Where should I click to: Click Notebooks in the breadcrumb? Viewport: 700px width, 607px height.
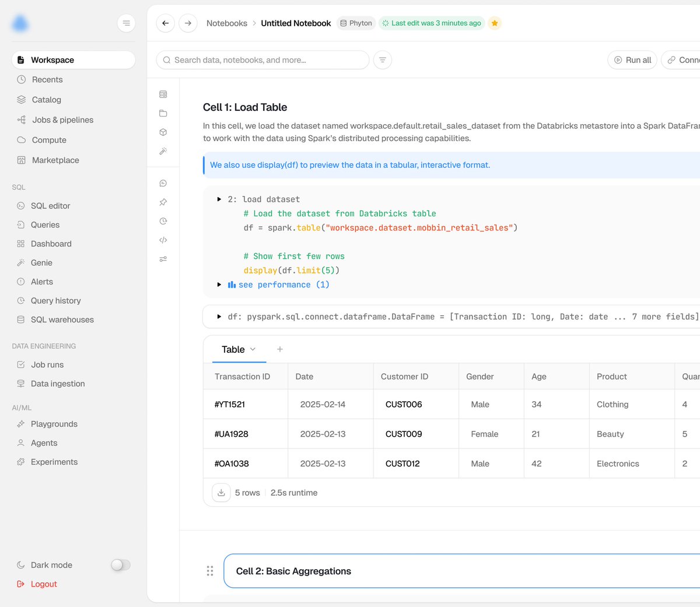click(x=227, y=23)
